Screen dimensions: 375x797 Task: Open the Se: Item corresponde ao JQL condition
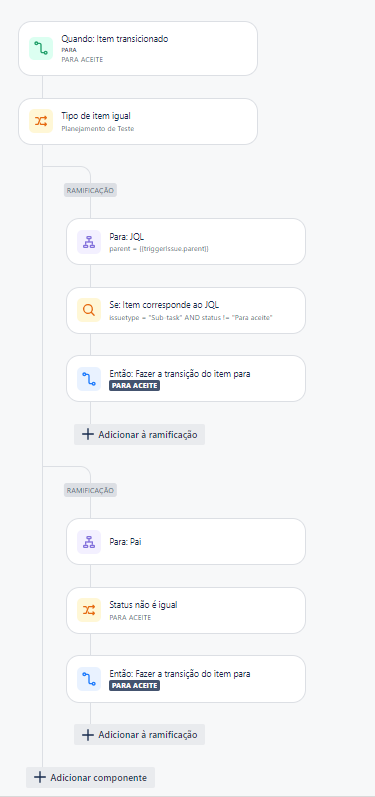tap(186, 310)
